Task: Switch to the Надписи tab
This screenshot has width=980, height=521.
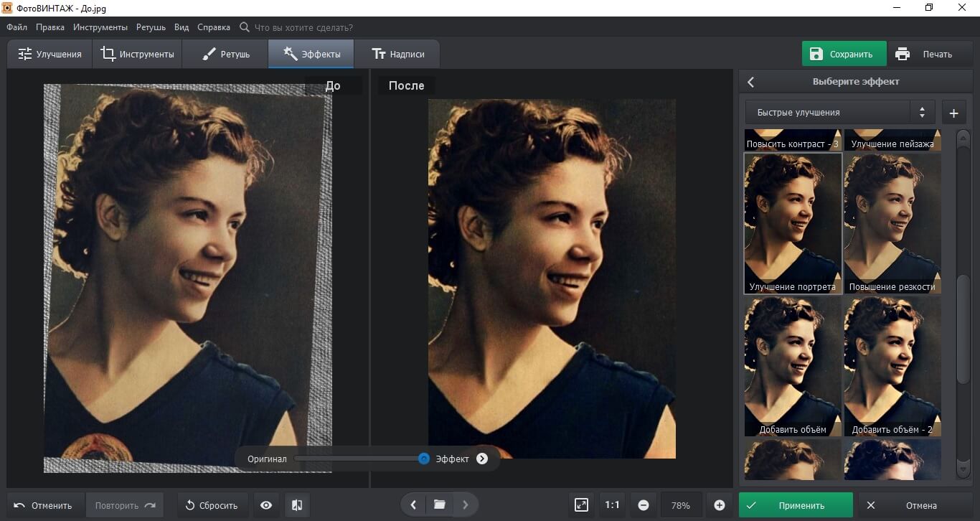Action: click(x=397, y=54)
